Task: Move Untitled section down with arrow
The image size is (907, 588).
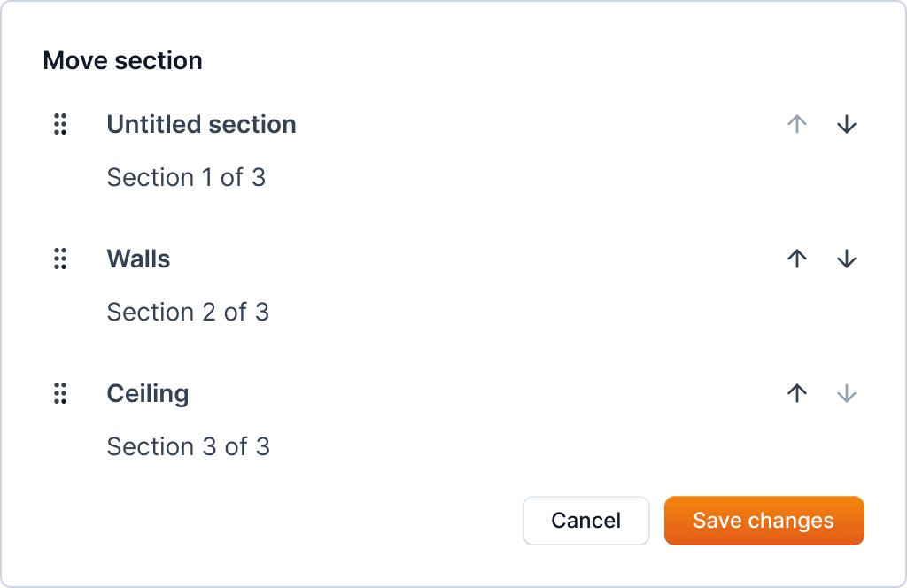Action: coord(847,125)
